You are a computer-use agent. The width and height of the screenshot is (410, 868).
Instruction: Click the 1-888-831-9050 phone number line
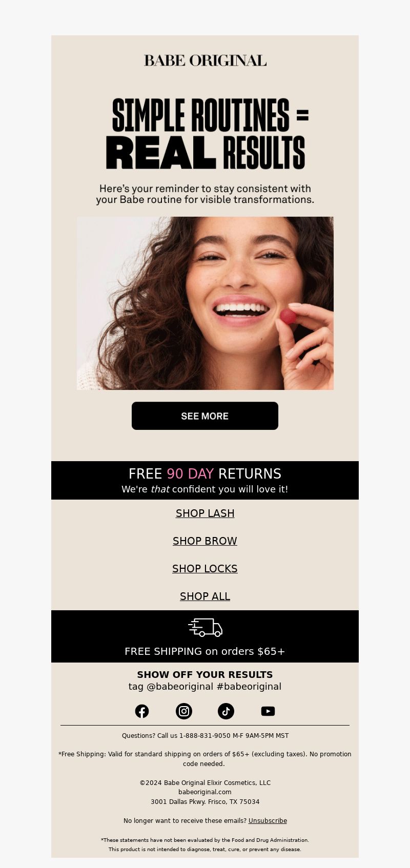pyautogui.click(x=205, y=736)
